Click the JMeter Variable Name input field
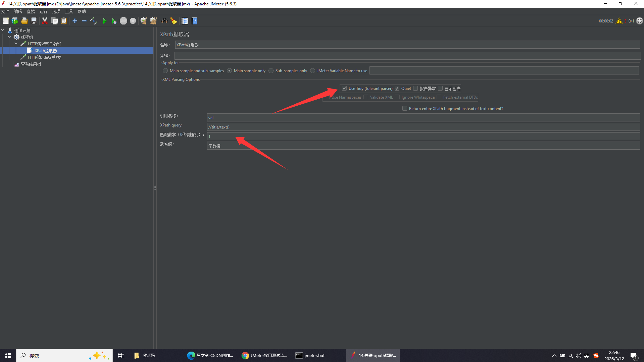 coord(504,70)
